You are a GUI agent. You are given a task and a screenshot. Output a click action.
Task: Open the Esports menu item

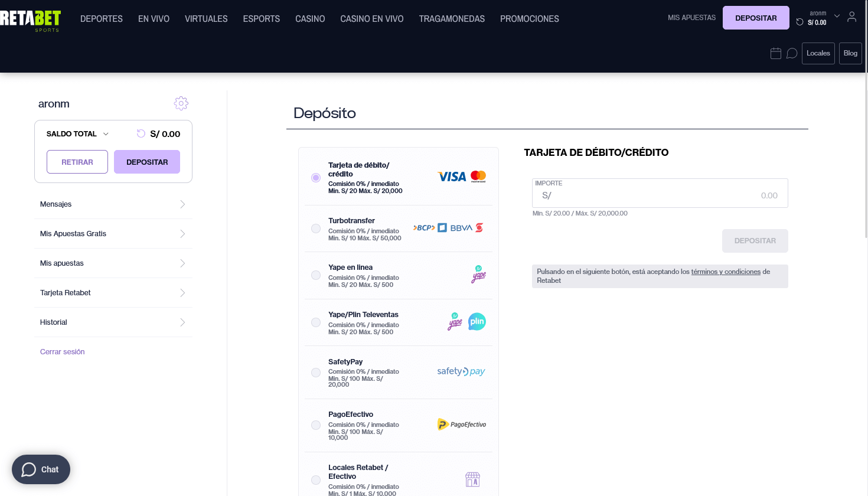(262, 19)
